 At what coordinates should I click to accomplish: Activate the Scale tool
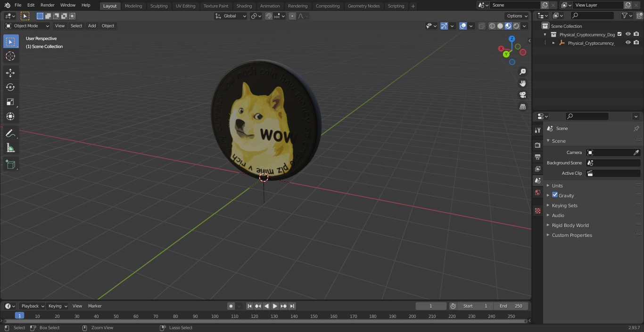point(10,102)
